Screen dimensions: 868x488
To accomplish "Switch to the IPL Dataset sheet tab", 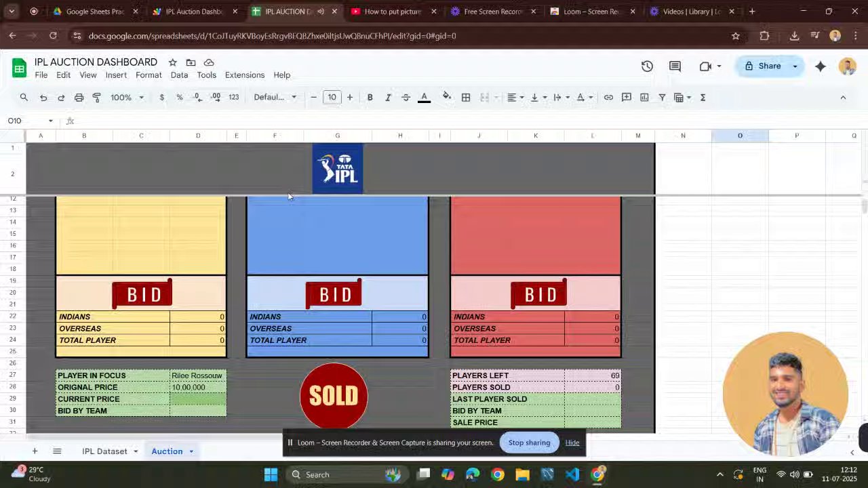I will [x=104, y=451].
